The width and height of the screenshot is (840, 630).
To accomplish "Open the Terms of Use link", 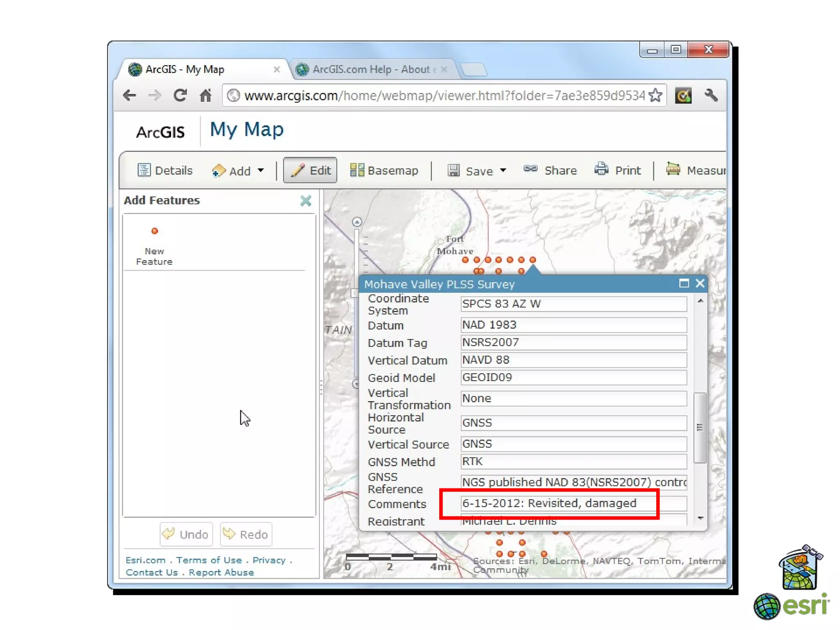I will tap(209, 560).
